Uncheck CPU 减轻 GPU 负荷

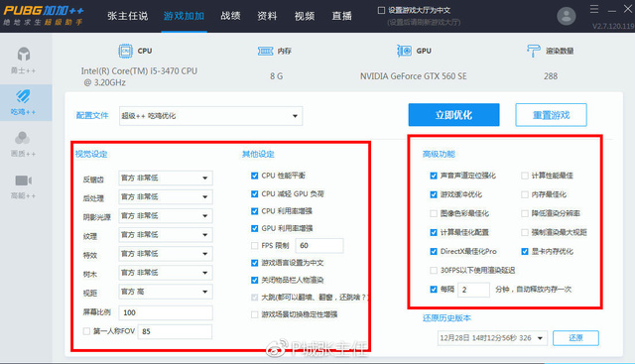click(254, 194)
